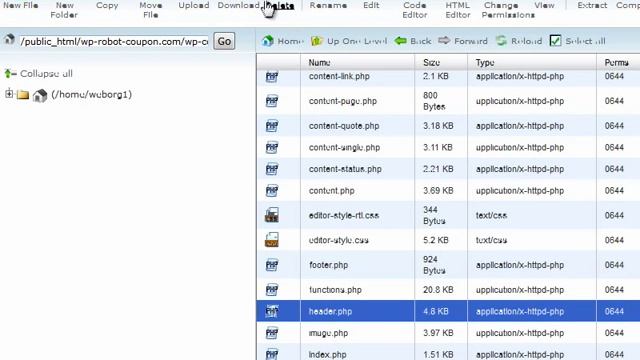640x360 pixels.
Task: Go to Home in navigation bar
Action: pos(283,41)
